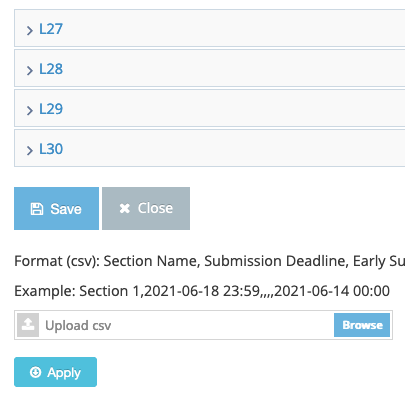Expand the L29 section chevron
405x395 pixels.
pos(30,110)
